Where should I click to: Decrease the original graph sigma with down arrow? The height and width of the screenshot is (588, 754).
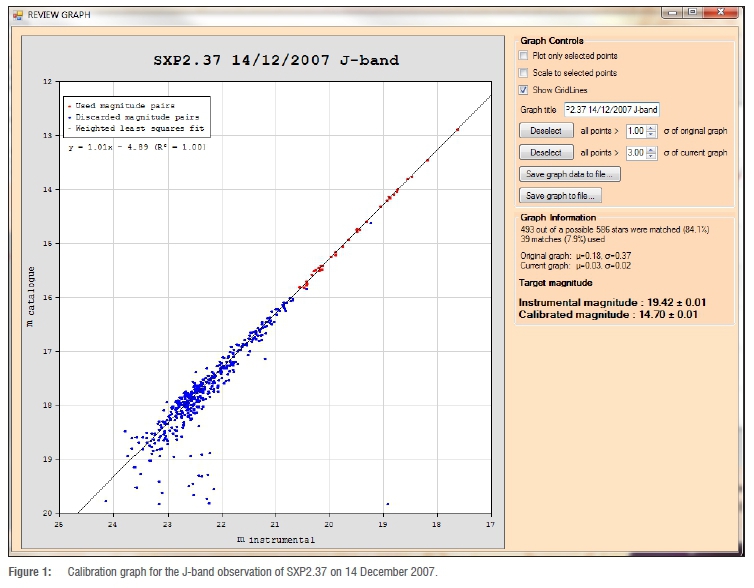pos(652,134)
